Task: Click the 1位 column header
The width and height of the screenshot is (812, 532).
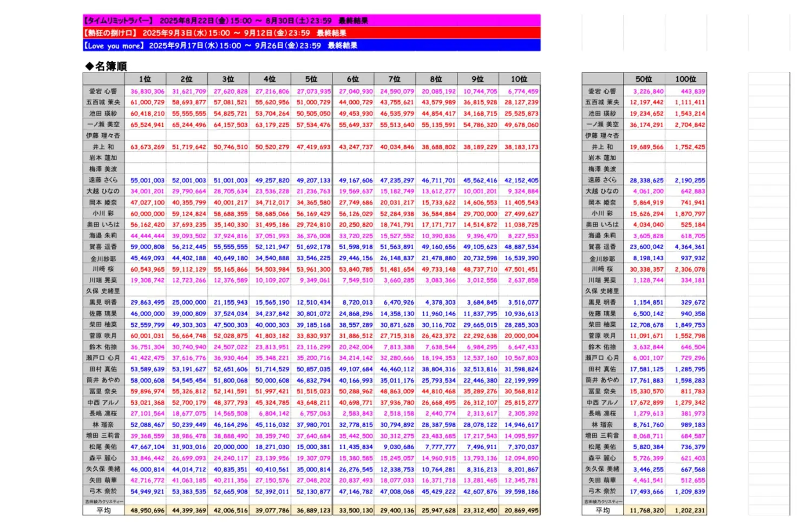Action: tap(145, 79)
